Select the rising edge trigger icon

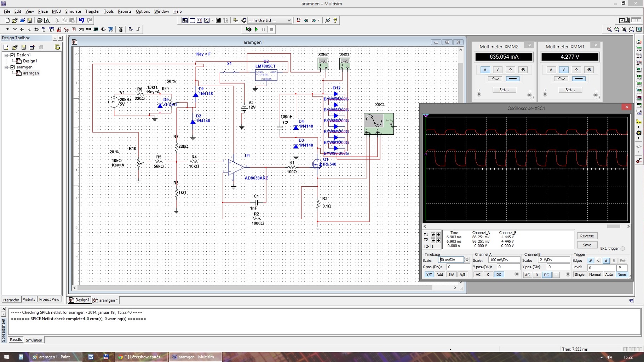(x=591, y=261)
